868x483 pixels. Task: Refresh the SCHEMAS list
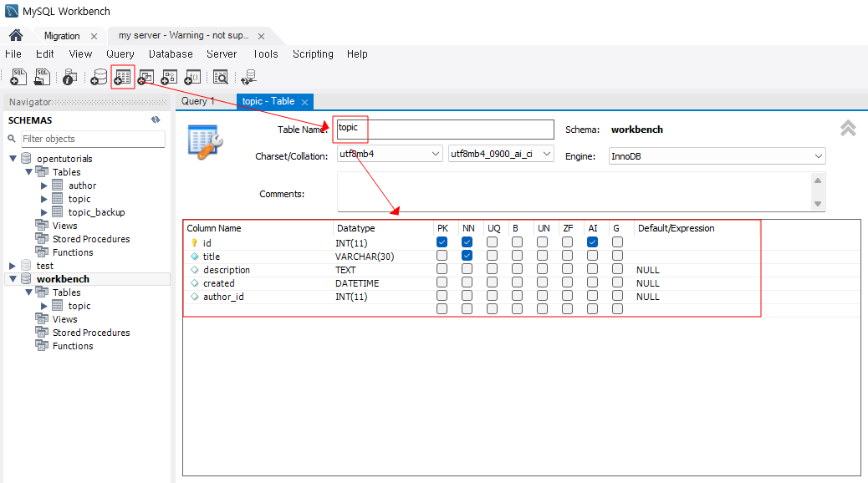[x=156, y=119]
